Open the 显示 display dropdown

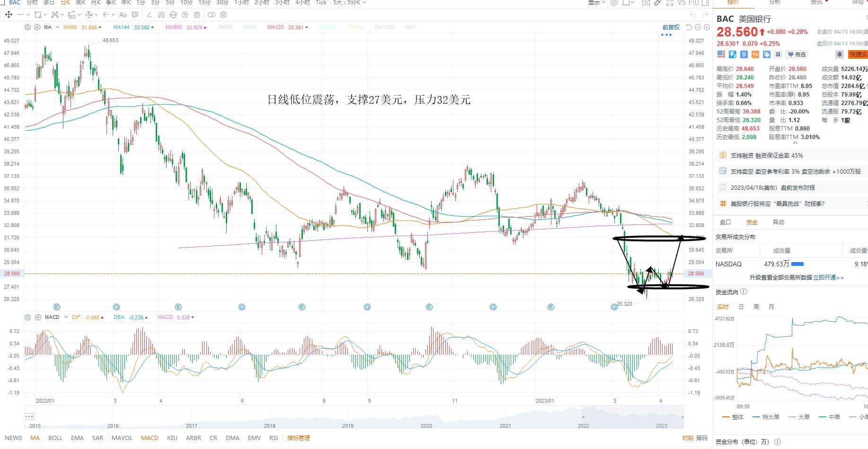point(597,3)
